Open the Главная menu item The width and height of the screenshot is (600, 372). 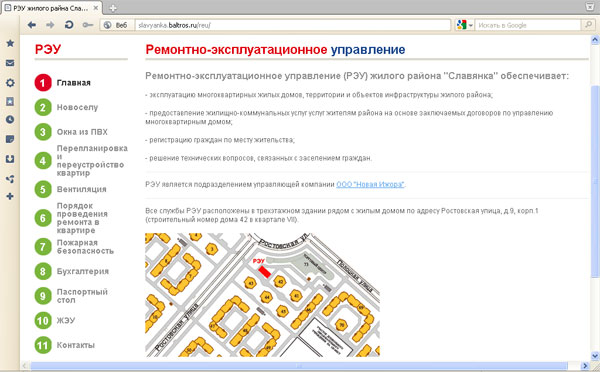(73, 83)
